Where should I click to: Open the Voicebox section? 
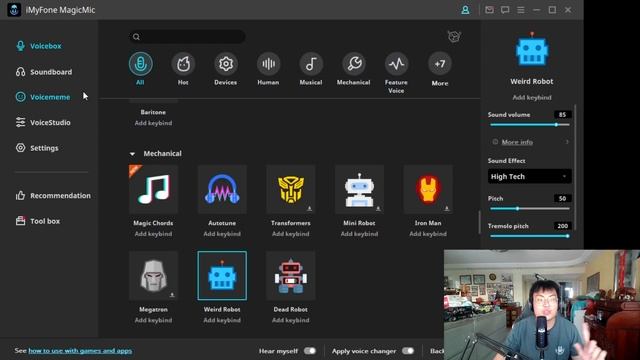click(x=39, y=46)
